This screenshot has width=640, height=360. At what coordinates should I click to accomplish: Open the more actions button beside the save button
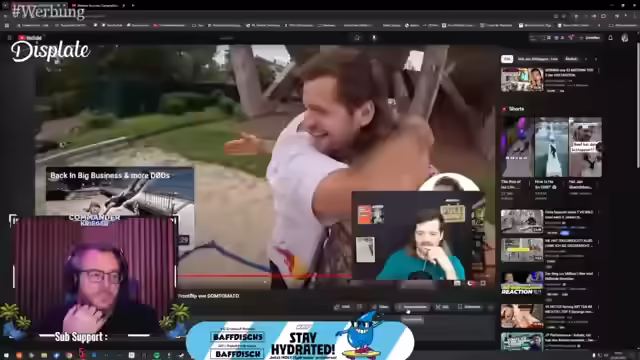pos(491,307)
